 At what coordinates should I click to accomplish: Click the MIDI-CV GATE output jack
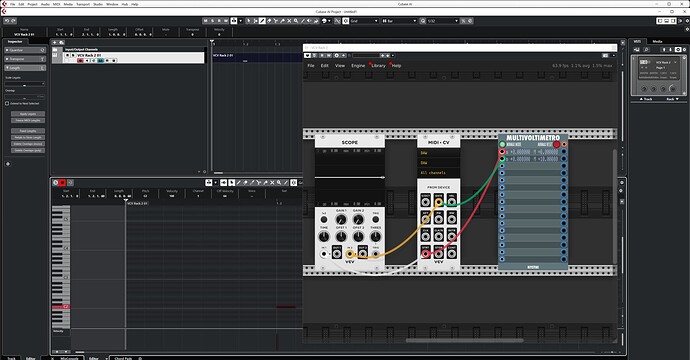click(439, 202)
